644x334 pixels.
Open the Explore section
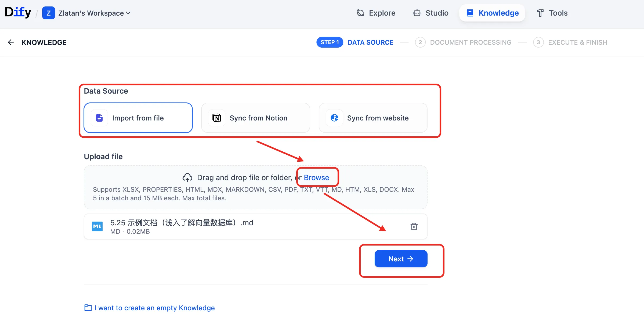[376, 13]
